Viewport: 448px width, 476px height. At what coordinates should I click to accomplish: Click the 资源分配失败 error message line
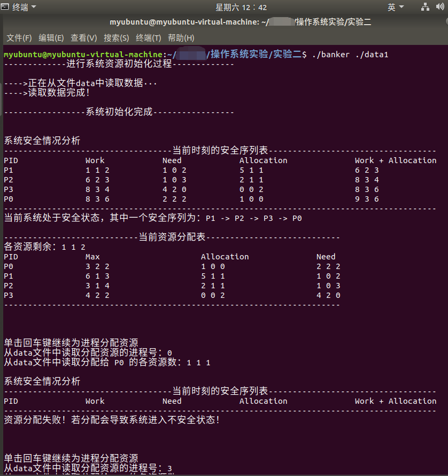click(112, 420)
